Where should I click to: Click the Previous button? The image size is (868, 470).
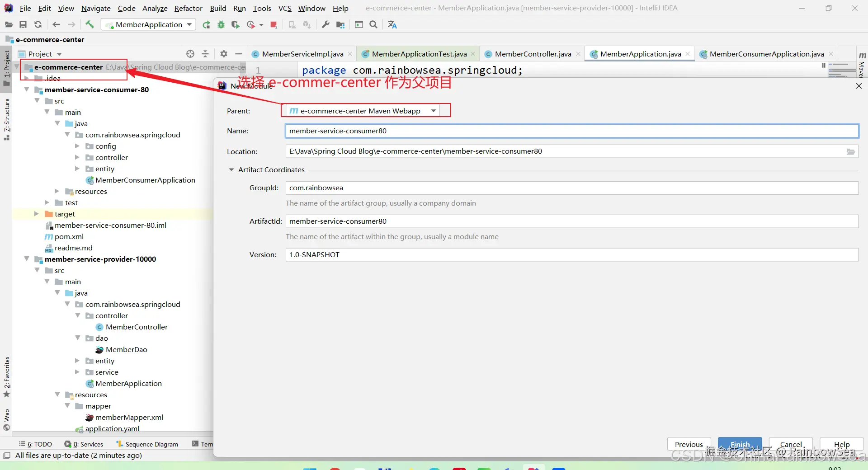[x=689, y=444]
